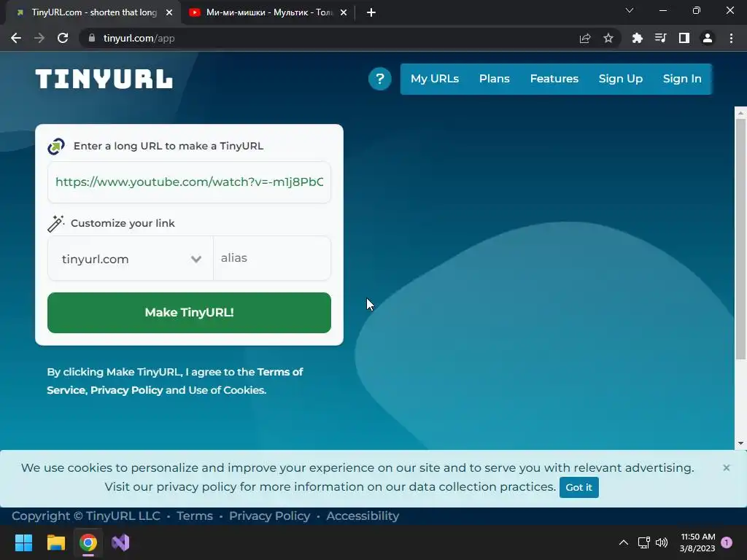Open File Explorer from the taskbar

coord(55,542)
